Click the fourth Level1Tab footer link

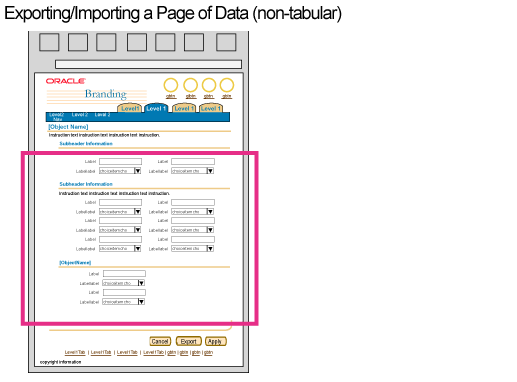click(x=153, y=352)
